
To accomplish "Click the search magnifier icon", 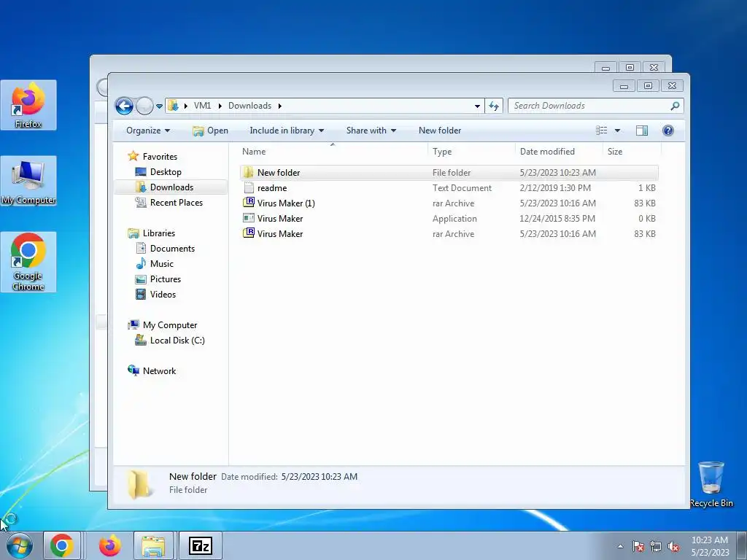I will [675, 106].
